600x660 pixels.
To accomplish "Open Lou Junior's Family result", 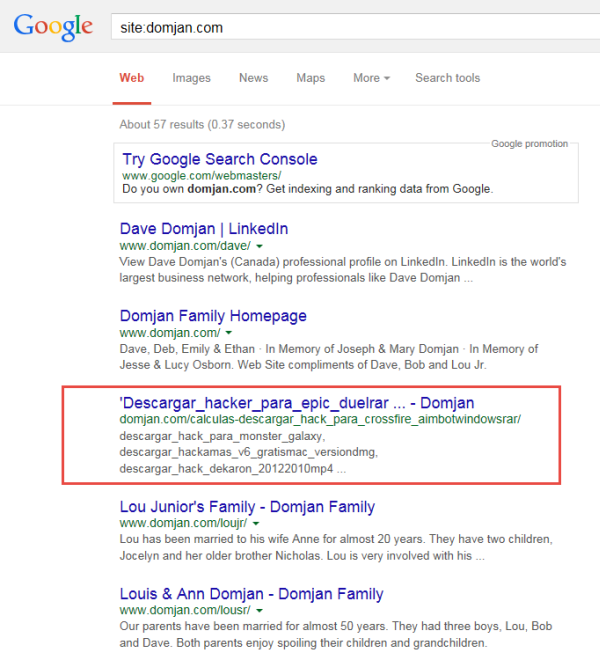I will click(x=246, y=507).
